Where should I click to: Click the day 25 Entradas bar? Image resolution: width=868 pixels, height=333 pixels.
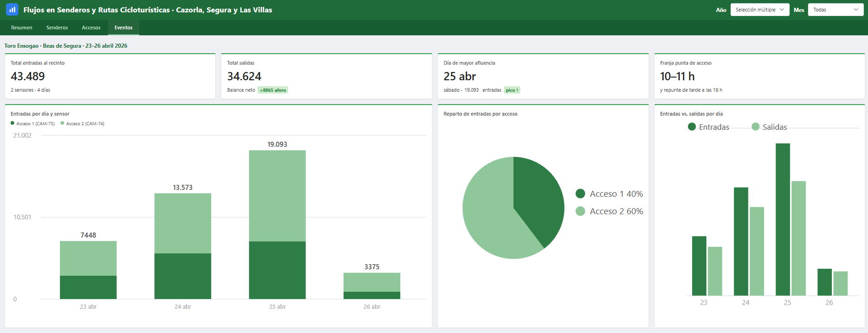pyautogui.click(x=783, y=219)
